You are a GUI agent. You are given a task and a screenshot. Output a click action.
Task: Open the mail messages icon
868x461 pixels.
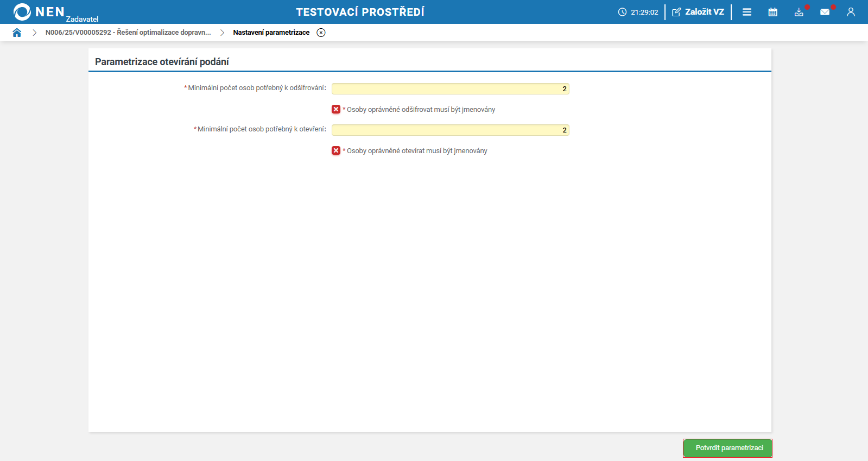coord(825,12)
